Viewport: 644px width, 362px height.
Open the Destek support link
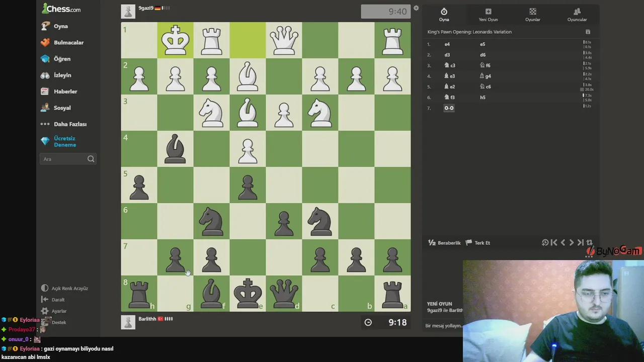click(54, 322)
